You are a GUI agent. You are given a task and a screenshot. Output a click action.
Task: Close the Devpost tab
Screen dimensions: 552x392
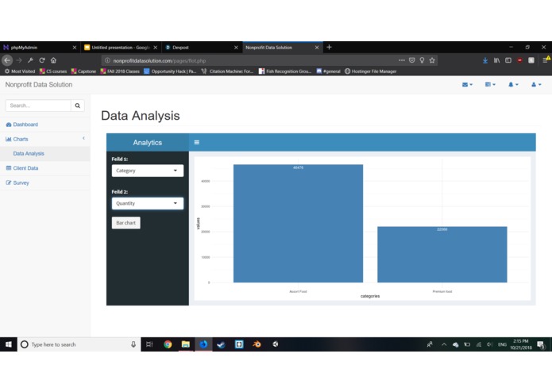point(236,48)
